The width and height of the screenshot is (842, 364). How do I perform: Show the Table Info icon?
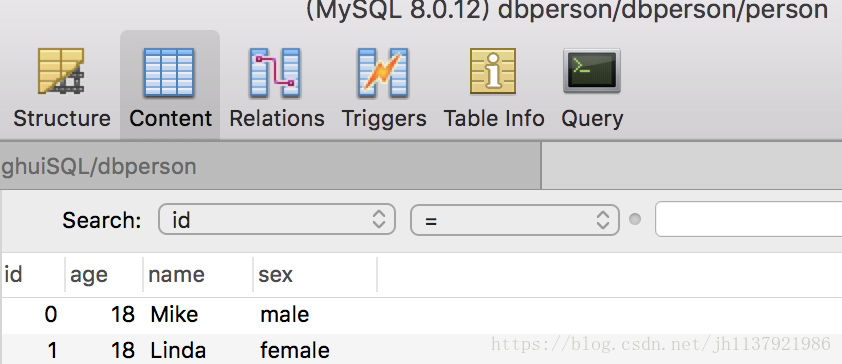[x=493, y=71]
